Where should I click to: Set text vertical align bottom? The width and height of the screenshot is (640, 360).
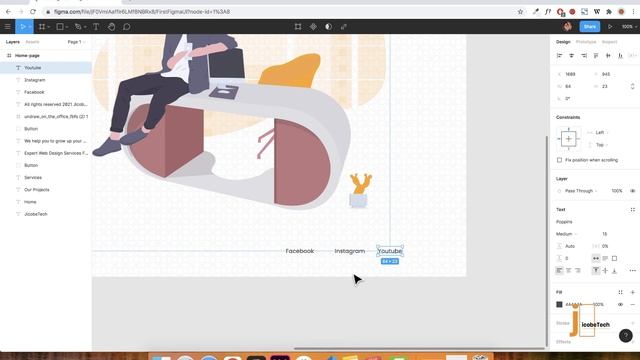pos(614,270)
